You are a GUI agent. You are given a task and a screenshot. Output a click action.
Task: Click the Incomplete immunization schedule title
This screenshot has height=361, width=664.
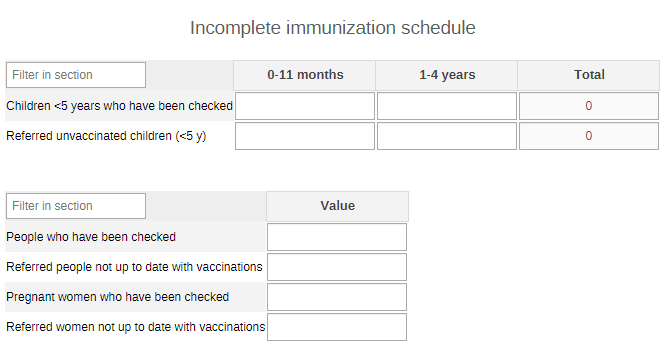[332, 28]
